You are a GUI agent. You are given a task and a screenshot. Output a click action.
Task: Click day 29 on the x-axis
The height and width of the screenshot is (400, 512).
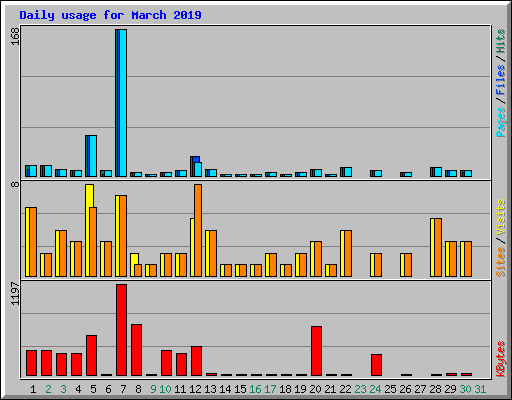pos(450,389)
